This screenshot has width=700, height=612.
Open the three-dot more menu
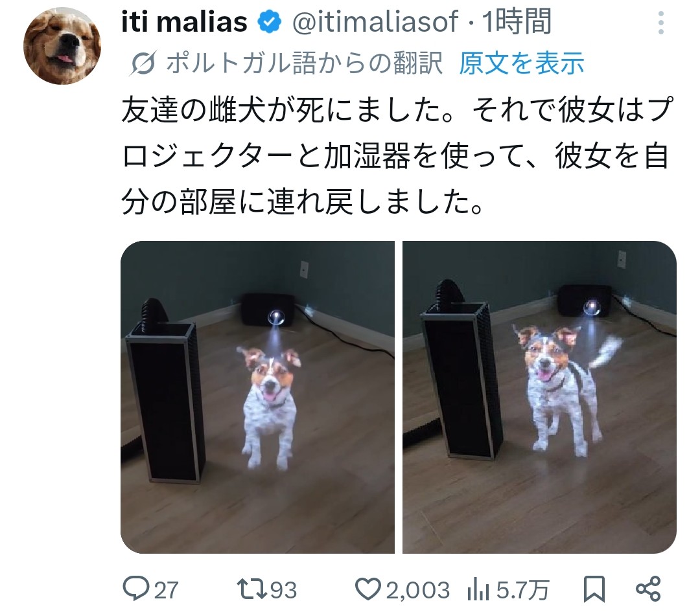[660, 23]
